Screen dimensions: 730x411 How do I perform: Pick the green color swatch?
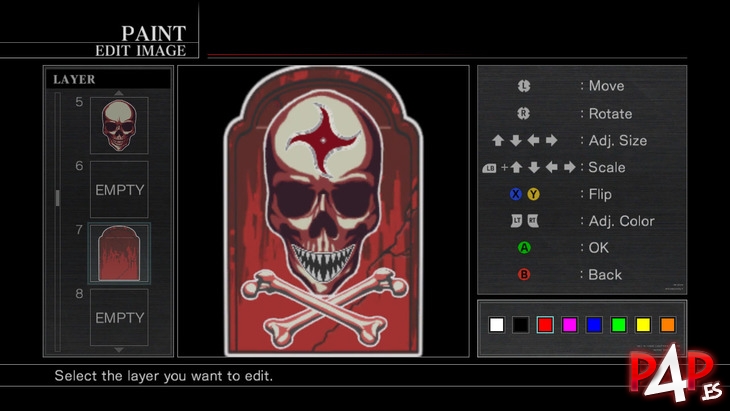coord(618,324)
